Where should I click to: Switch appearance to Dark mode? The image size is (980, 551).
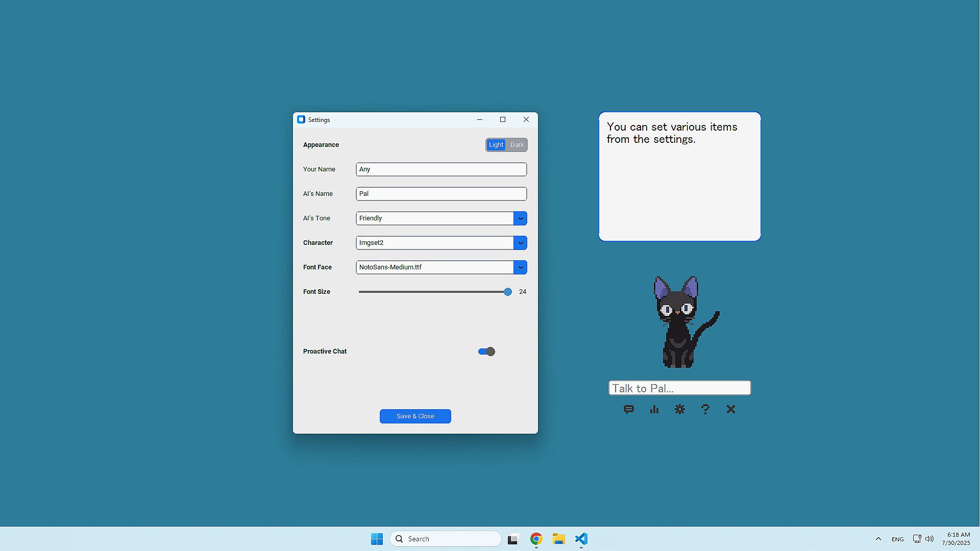[517, 145]
